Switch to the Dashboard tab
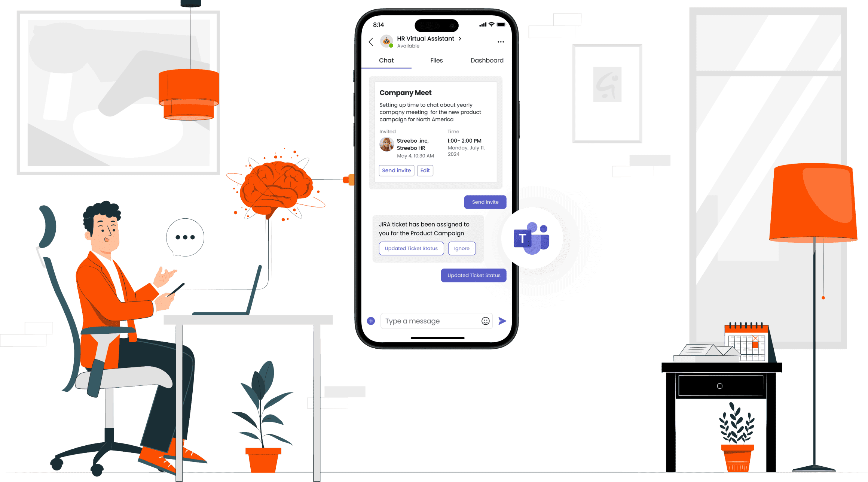Viewport: 868px width, 482px height. tap(486, 61)
